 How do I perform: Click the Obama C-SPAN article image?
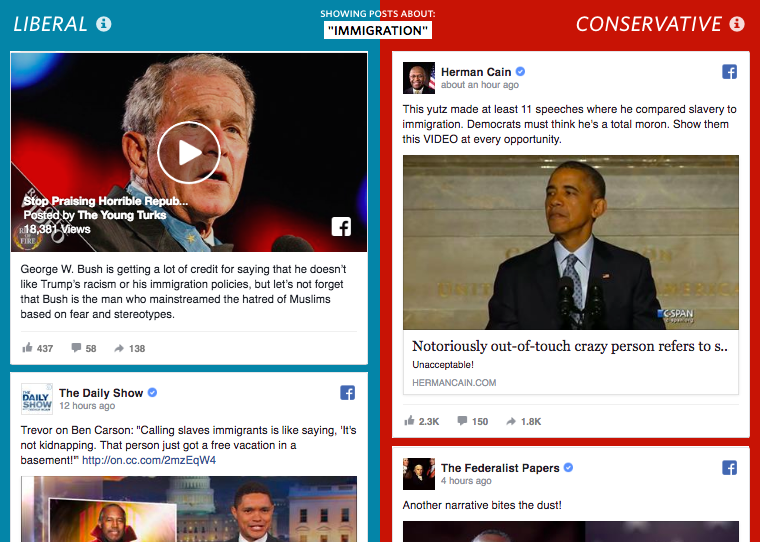click(x=571, y=242)
